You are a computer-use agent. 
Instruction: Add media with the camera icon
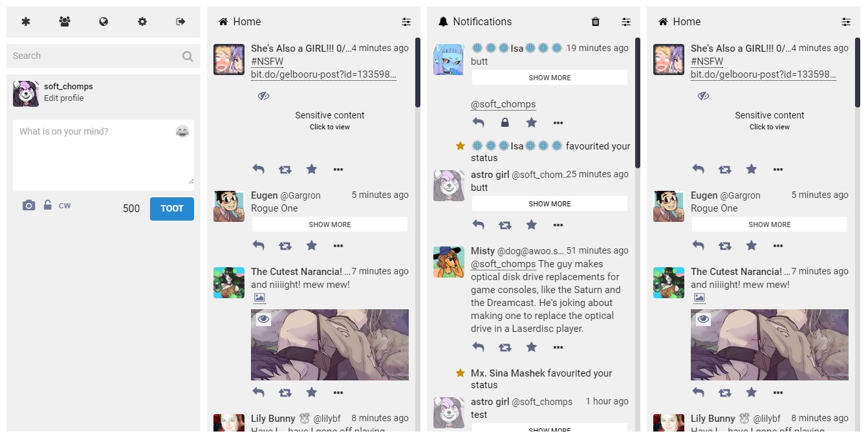[28, 205]
